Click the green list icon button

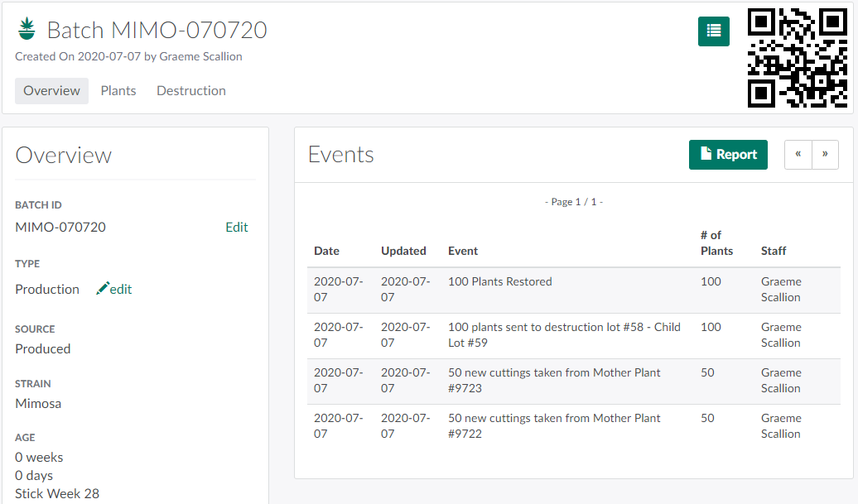[x=713, y=31]
